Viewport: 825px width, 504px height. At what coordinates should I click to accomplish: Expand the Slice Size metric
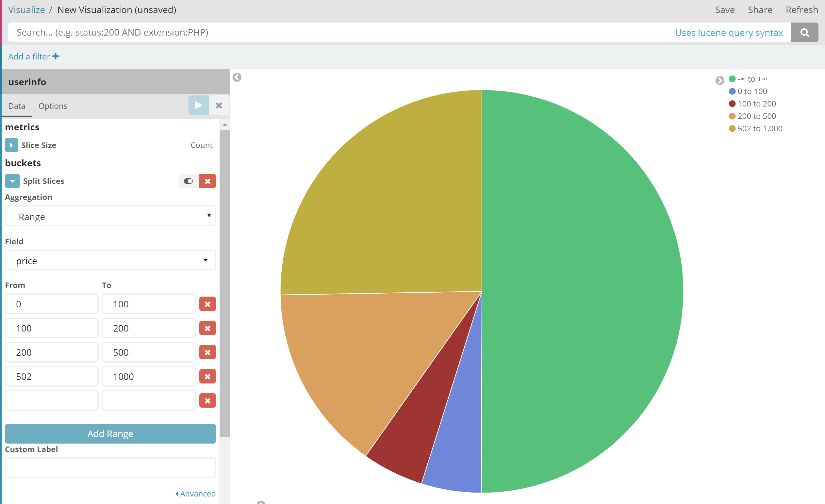(11, 145)
